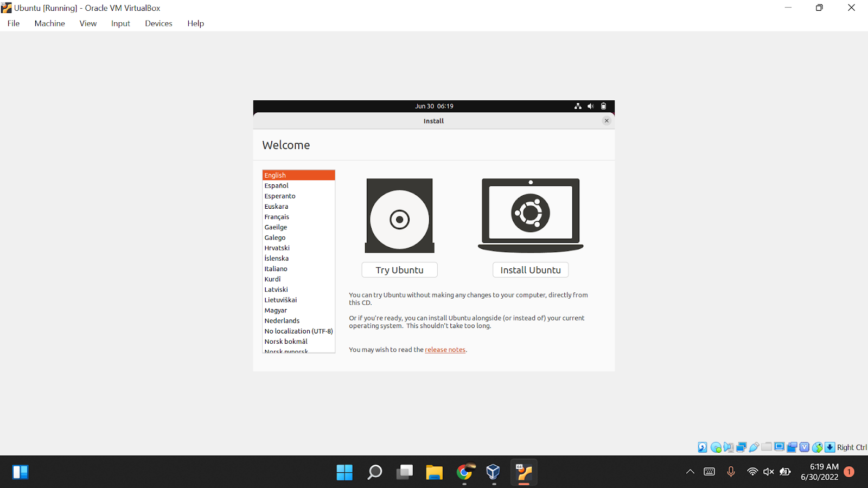The image size is (868, 488).
Task: Click the Try Ubuntu button
Action: click(x=400, y=270)
